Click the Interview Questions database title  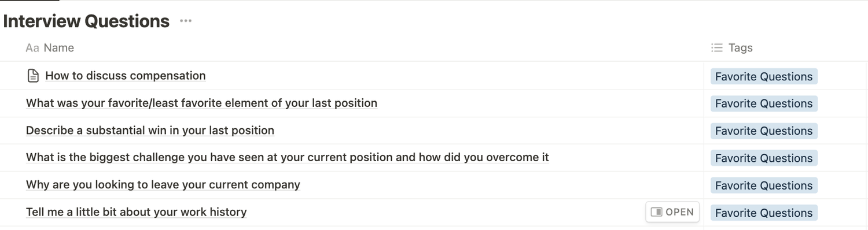86,21
